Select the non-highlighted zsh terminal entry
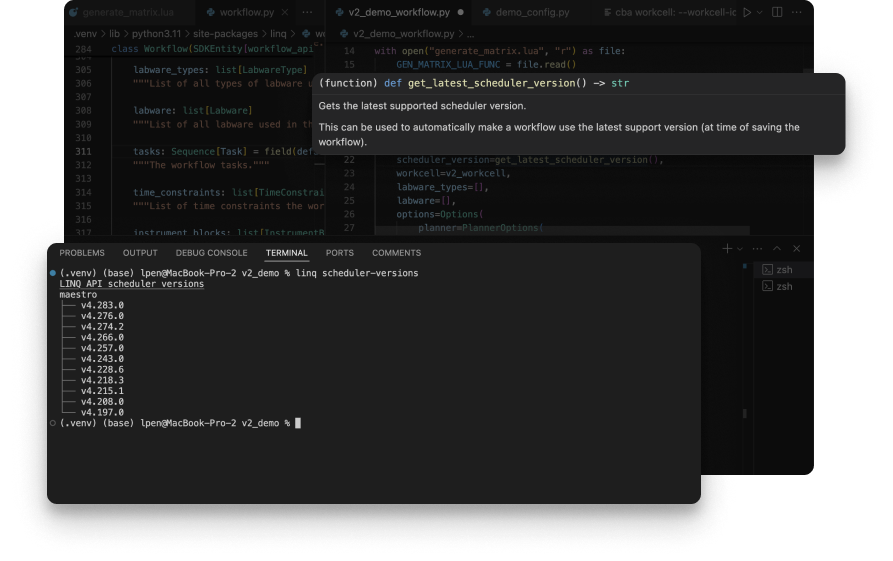Viewport: 893px width, 561px height. click(x=784, y=286)
